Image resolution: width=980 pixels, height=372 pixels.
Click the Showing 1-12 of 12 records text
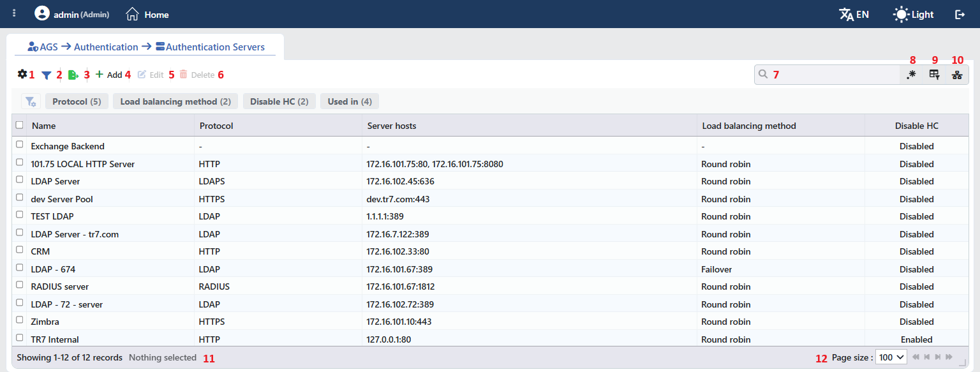click(x=70, y=357)
